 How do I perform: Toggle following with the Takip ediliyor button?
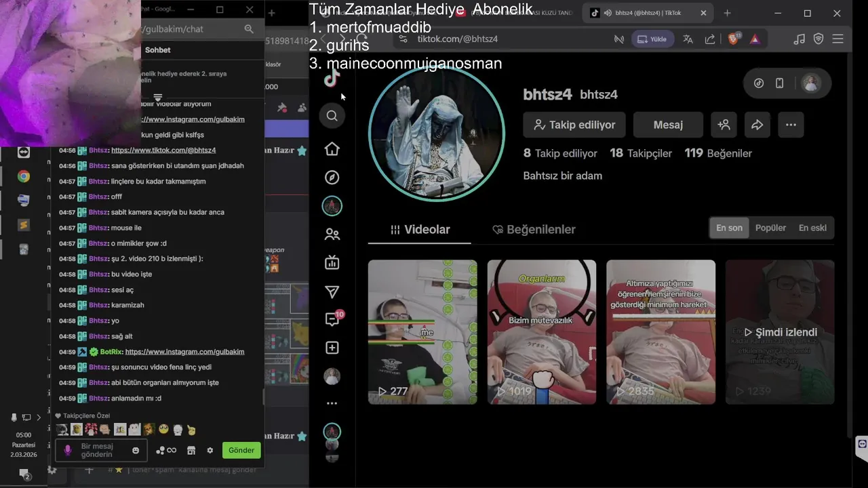click(x=574, y=125)
